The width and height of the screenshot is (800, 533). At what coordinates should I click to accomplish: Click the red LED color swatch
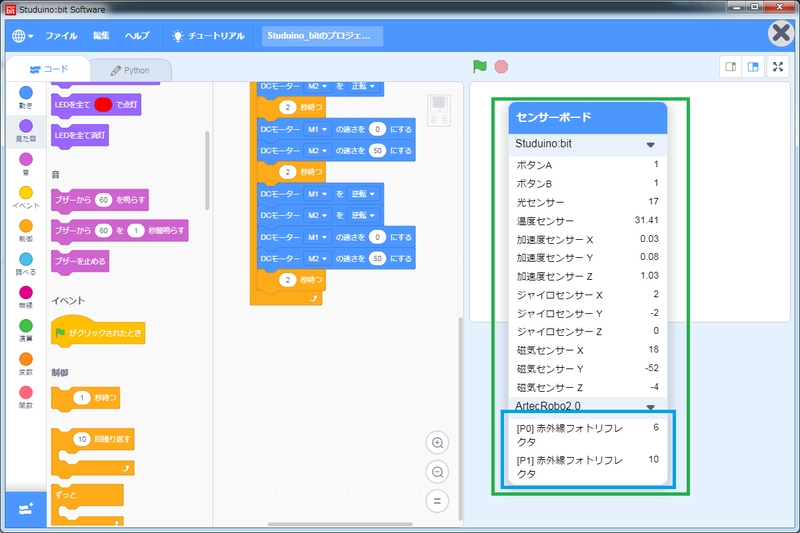[x=103, y=105]
